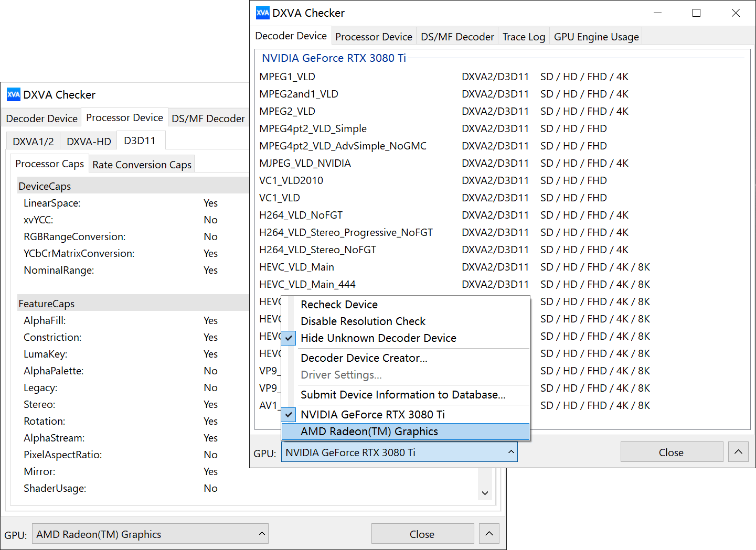Toggle Hide Unknown Decoder Device option

click(378, 338)
